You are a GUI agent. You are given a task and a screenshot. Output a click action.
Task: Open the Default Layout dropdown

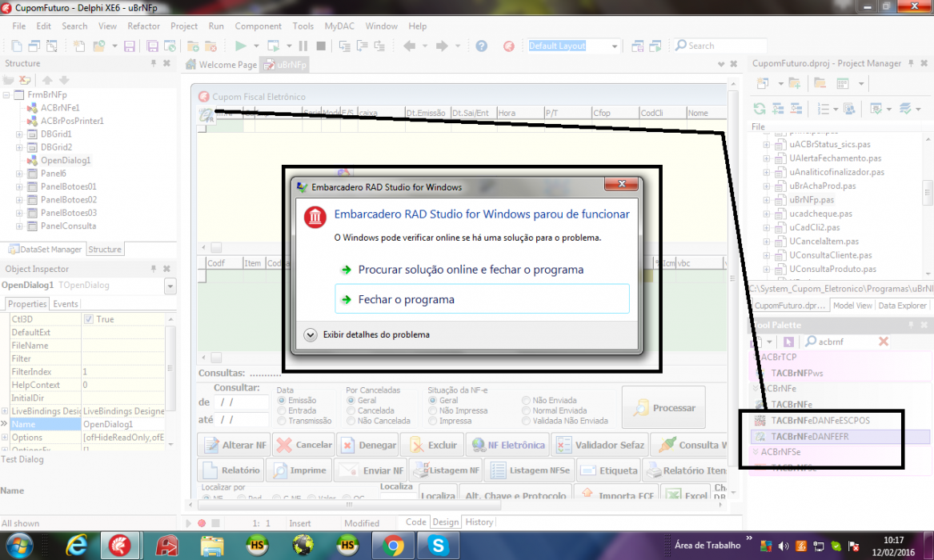click(x=614, y=46)
